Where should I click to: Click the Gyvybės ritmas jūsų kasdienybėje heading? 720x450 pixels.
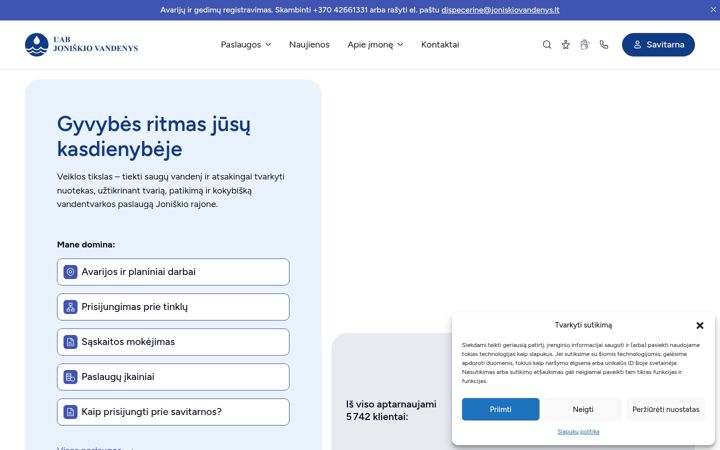(x=154, y=136)
